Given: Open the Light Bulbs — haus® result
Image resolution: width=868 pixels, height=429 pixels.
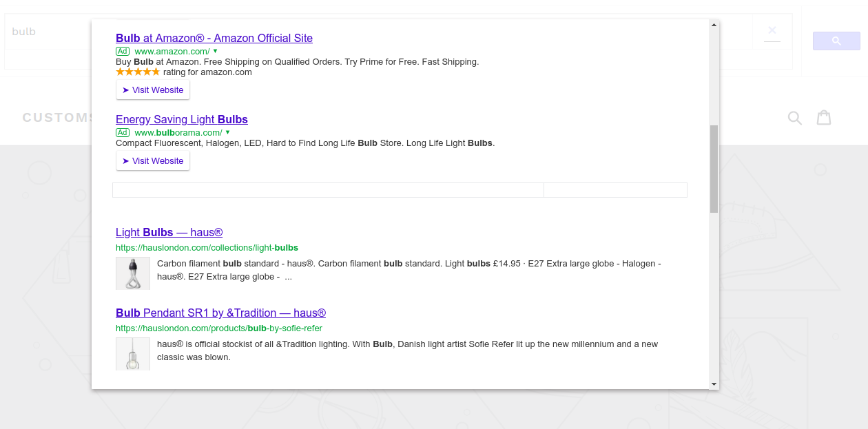Looking at the screenshot, I should pyautogui.click(x=169, y=232).
